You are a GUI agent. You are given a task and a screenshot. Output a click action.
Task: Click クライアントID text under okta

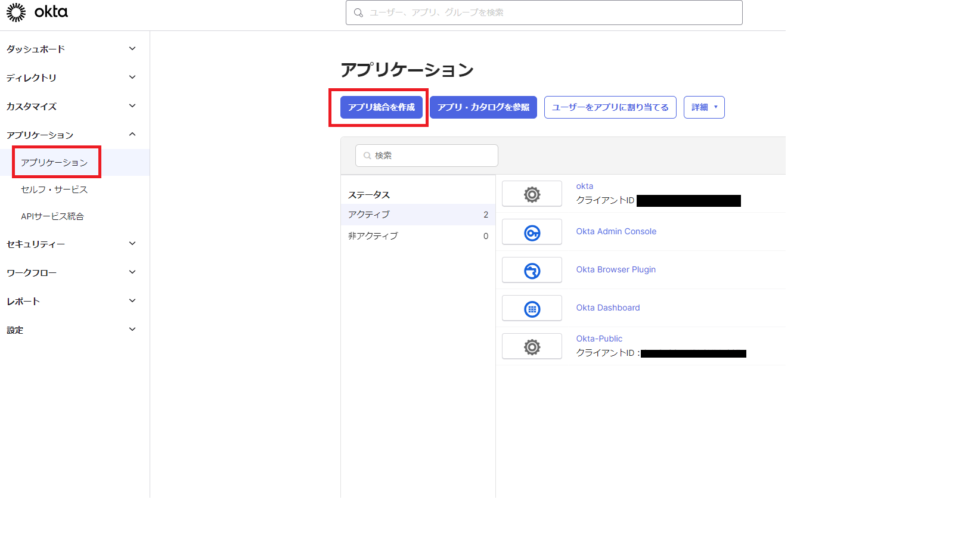pos(605,200)
